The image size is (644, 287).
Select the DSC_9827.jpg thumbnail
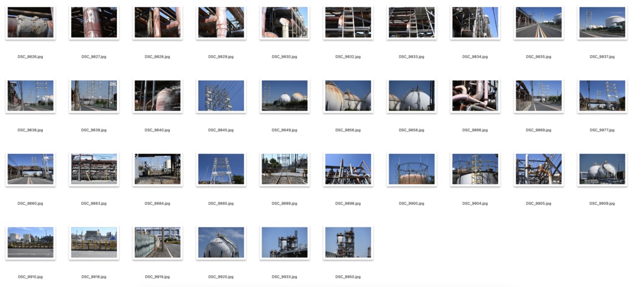(x=94, y=23)
